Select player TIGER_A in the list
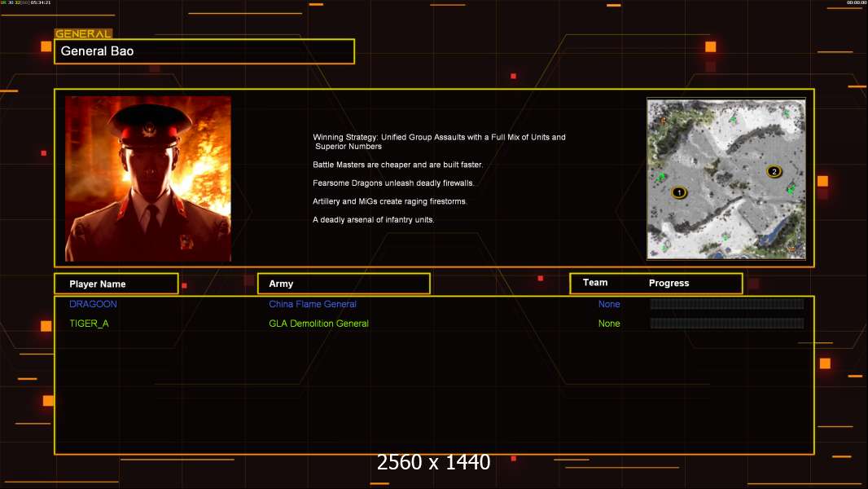This screenshot has width=868, height=489. point(89,324)
